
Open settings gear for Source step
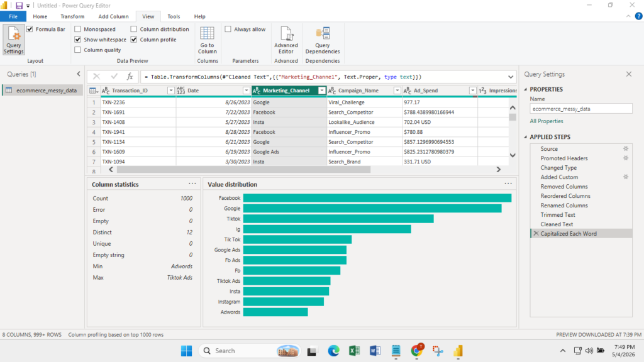(x=626, y=148)
